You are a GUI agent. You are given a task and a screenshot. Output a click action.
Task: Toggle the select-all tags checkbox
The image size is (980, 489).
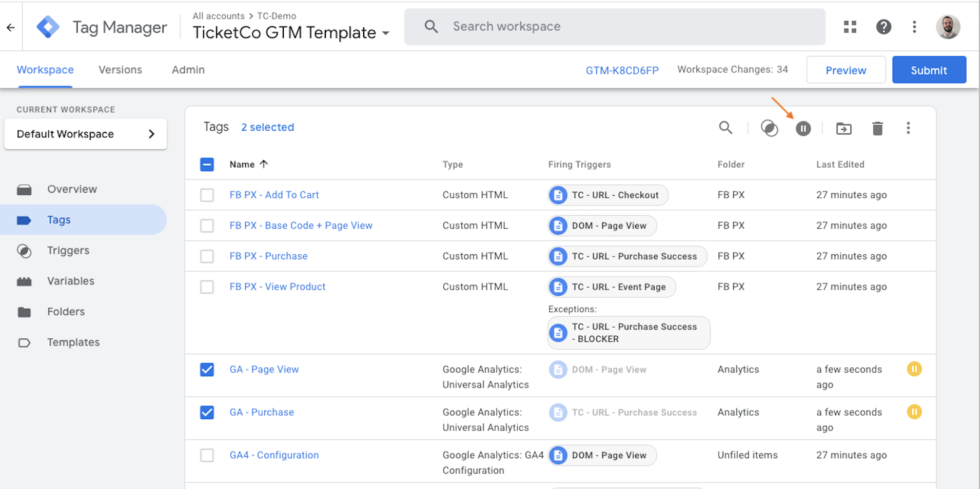(207, 165)
